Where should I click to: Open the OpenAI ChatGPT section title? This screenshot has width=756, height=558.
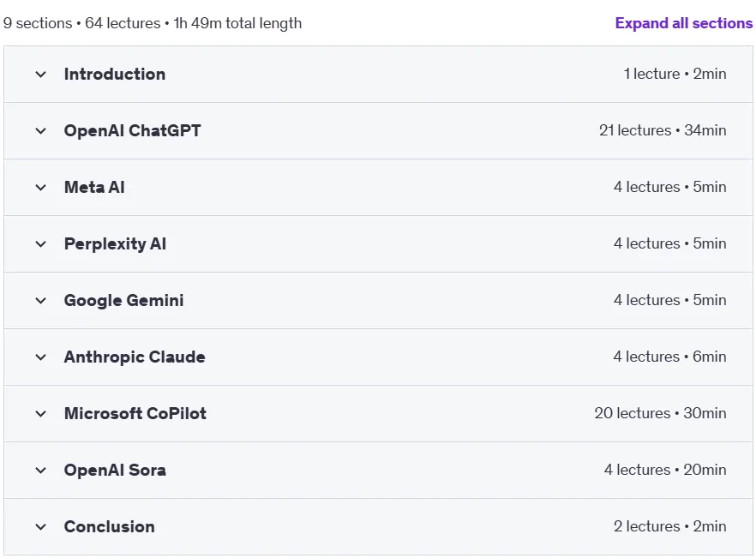point(133,130)
